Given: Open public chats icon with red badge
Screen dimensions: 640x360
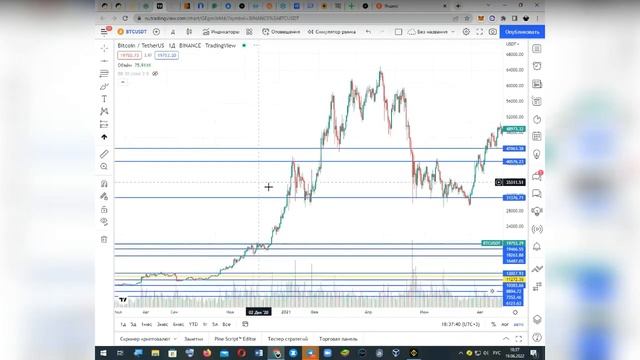Looking at the screenshot, I should tap(537, 176).
